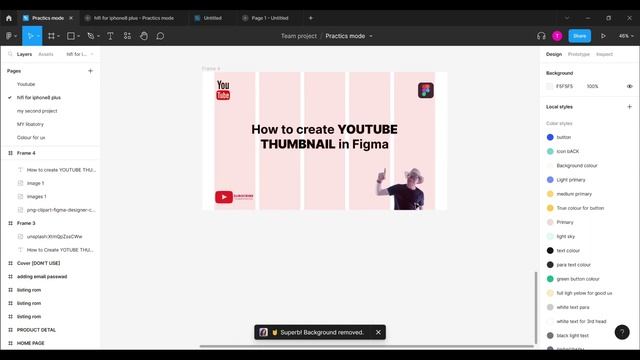Select the Rectangle shape tool
Viewport: 640px width, 360px height.
(71, 36)
